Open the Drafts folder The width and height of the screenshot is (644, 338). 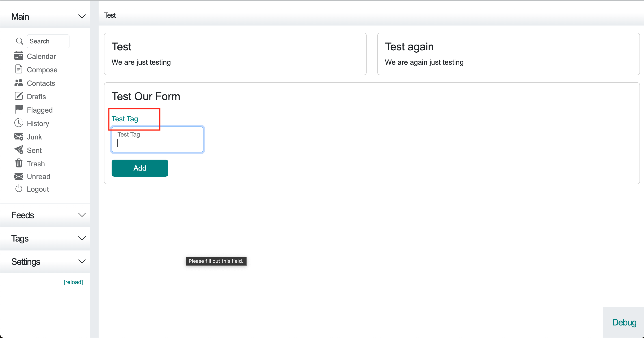[37, 97]
